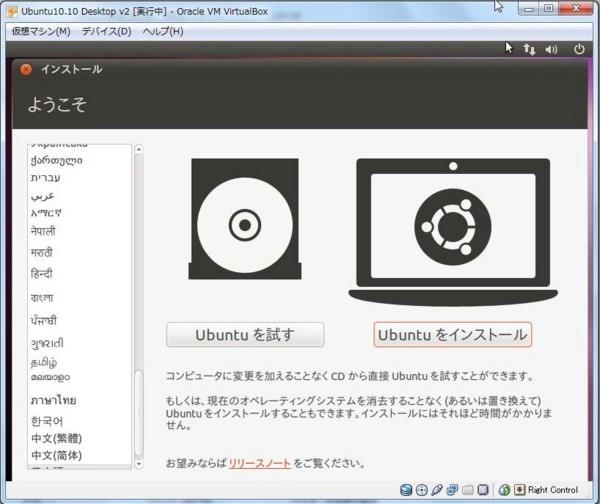600x504 pixels.
Task: Open the リリースノート link
Action: (260, 463)
